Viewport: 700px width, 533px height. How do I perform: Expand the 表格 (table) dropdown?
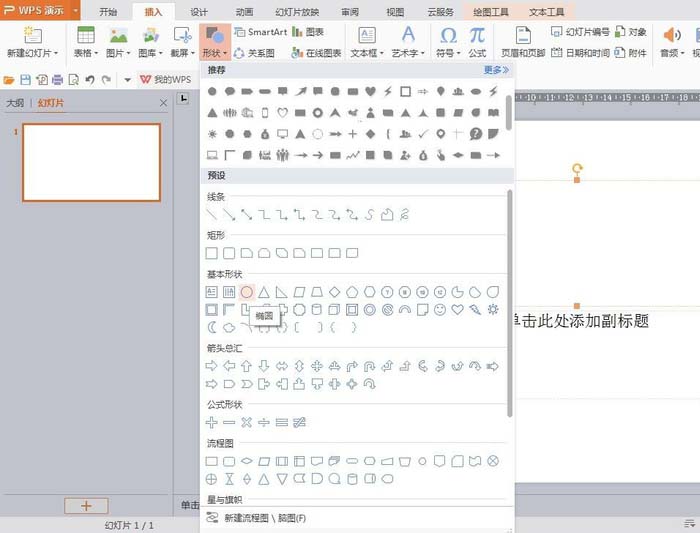coord(86,42)
